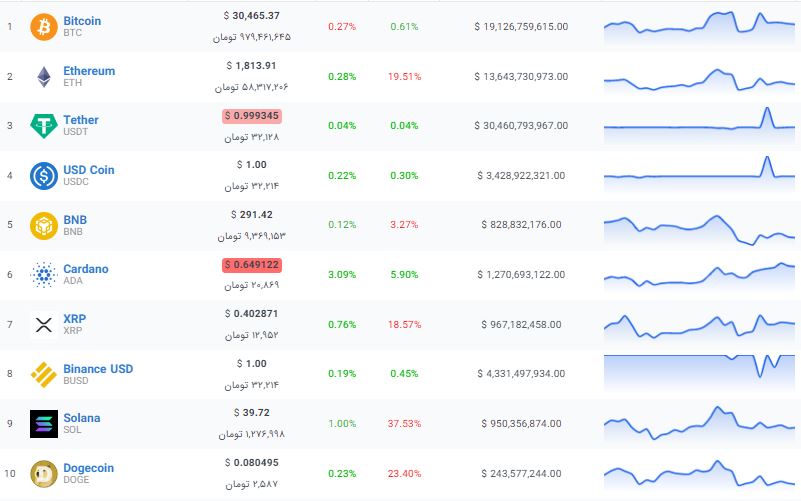801x501 pixels.
Task: Select Bitcoin price $ 30,465.37
Action: (x=251, y=16)
